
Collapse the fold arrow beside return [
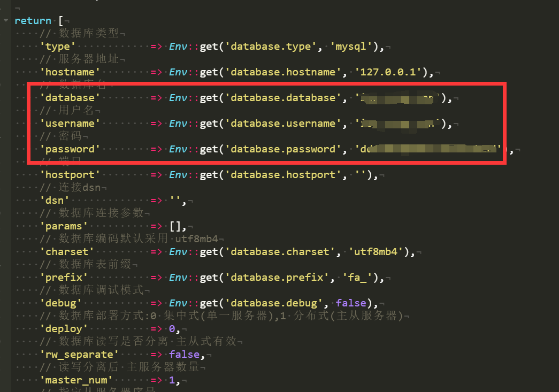tap(5, 21)
